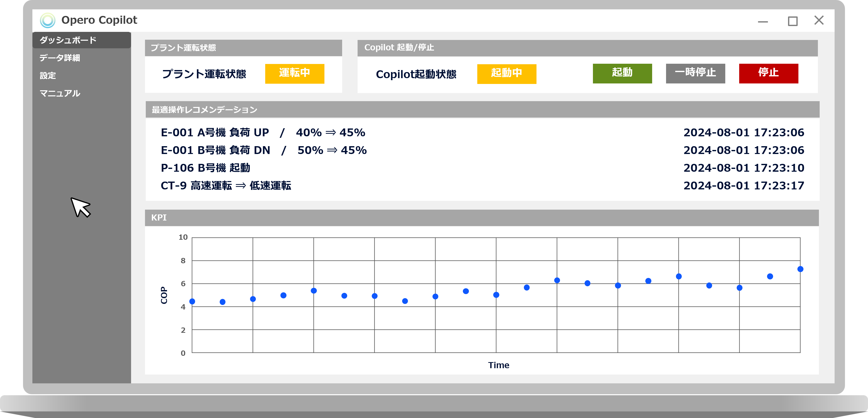This screenshot has height=418, width=868.
Task: Maximize the Opero Copilot window
Action: pyautogui.click(x=793, y=21)
